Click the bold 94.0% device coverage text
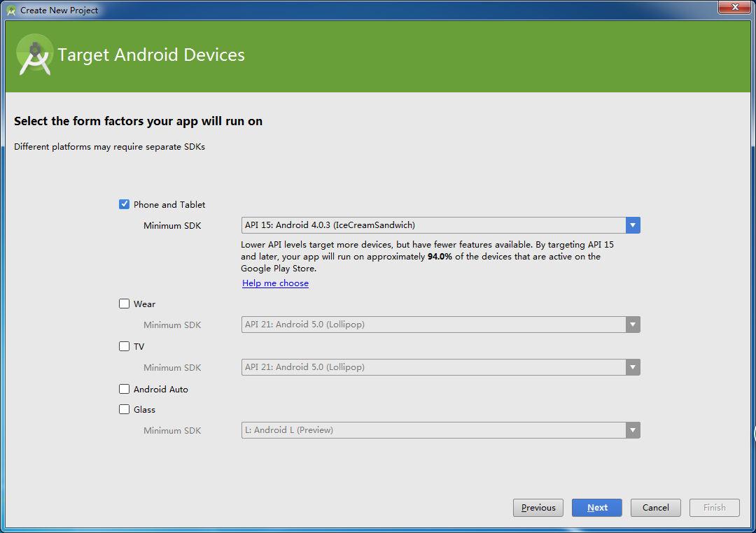The image size is (756, 533). pos(440,257)
